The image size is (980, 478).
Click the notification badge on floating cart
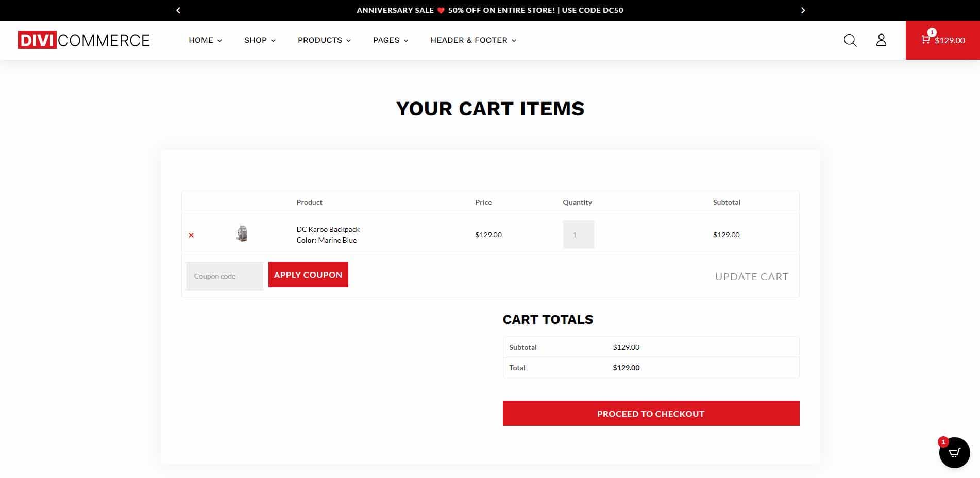(x=942, y=441)
